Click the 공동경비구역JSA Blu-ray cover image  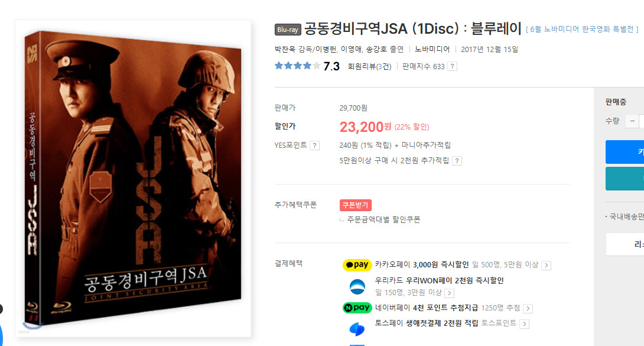click(133, 179)
